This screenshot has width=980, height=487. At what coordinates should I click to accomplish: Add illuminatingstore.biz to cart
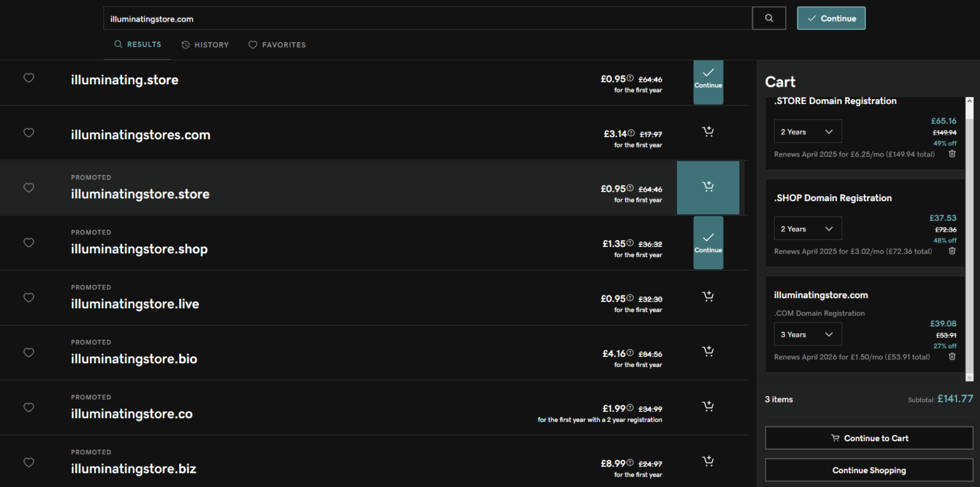708,461
